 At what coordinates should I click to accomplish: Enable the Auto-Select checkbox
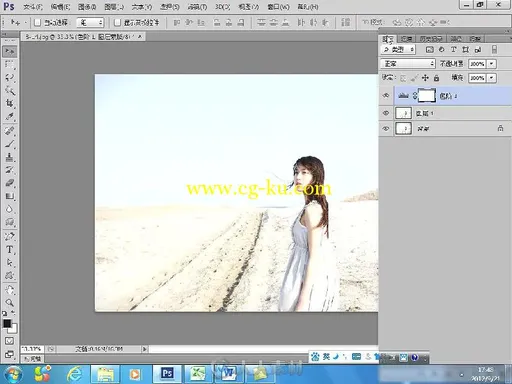(38, 22)
